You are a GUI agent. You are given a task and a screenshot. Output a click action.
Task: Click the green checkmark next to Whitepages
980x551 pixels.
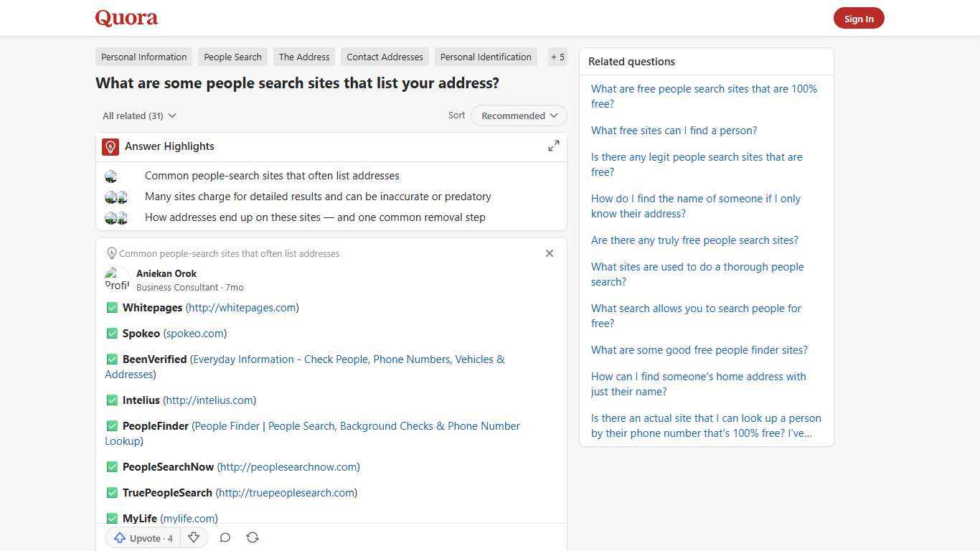(x=112, y=307)
